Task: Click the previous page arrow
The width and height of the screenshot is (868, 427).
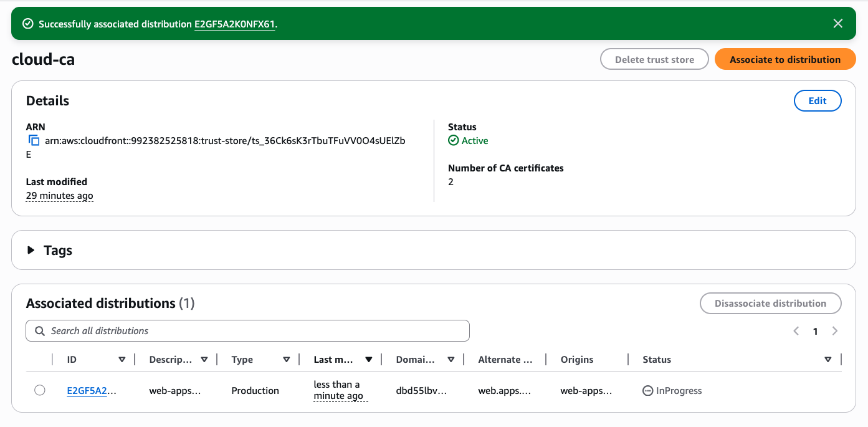Action: click(796, 331)
